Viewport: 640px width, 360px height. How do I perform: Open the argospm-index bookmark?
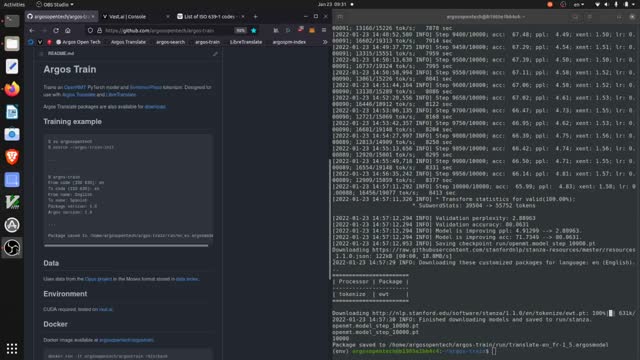coord(289,42)
